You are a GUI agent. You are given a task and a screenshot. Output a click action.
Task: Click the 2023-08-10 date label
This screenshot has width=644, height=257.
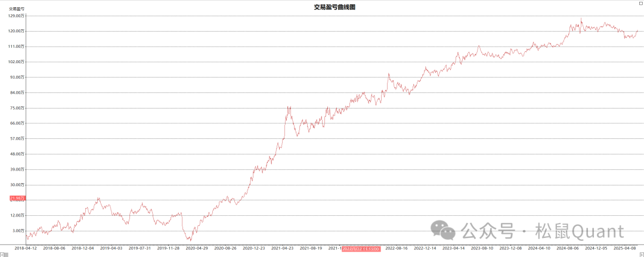[482, 247]
